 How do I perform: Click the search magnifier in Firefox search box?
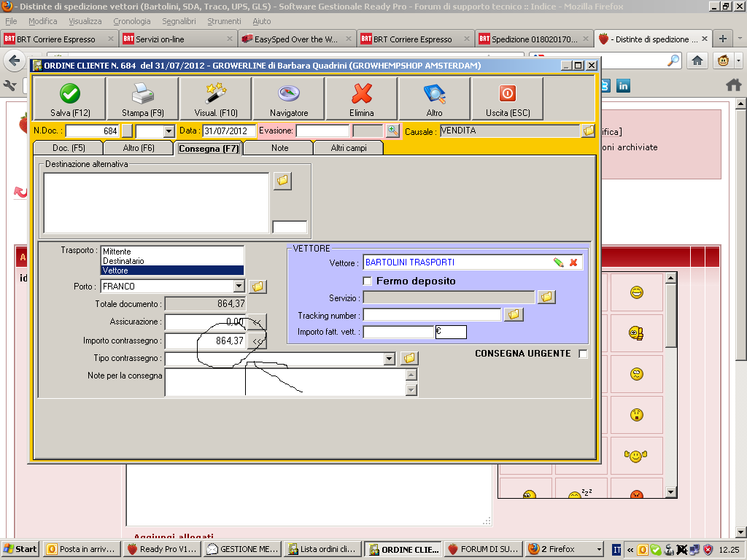coord(673,61)
